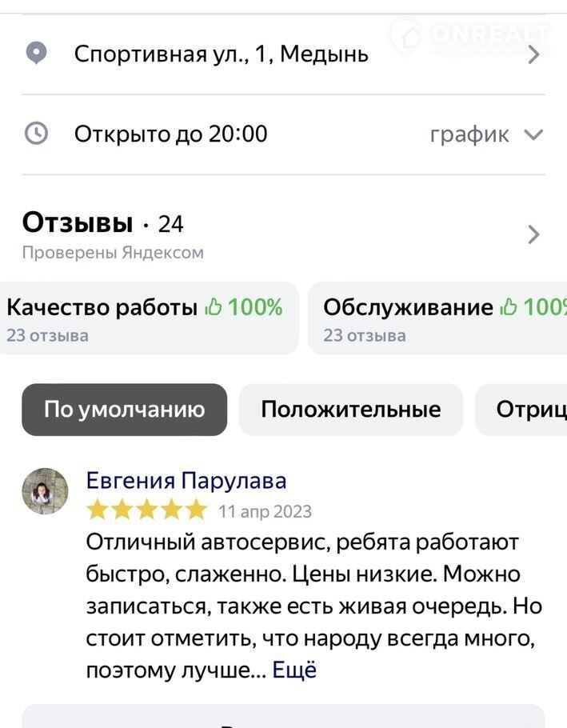Open Евгения Парулава profile name
Screen dimensions: 567x728
coord(186,481)
